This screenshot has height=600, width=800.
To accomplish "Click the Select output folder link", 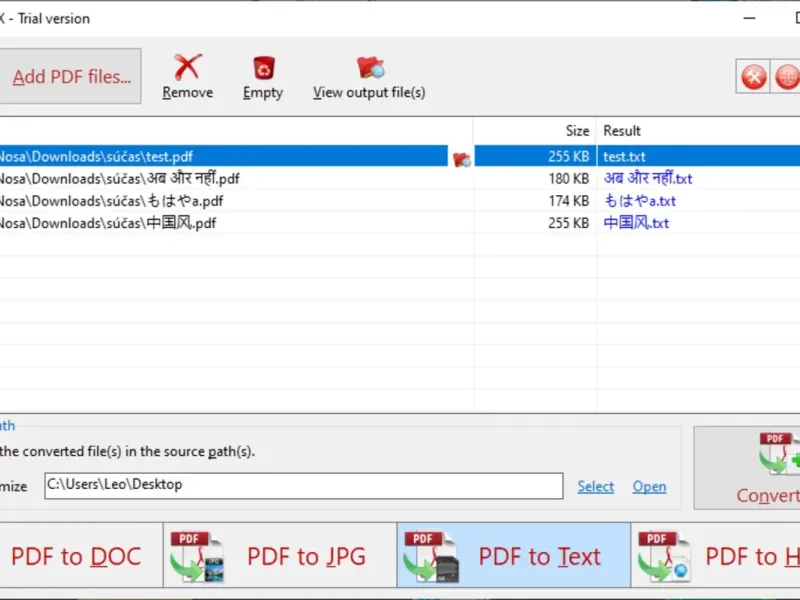I will point(595,487).
